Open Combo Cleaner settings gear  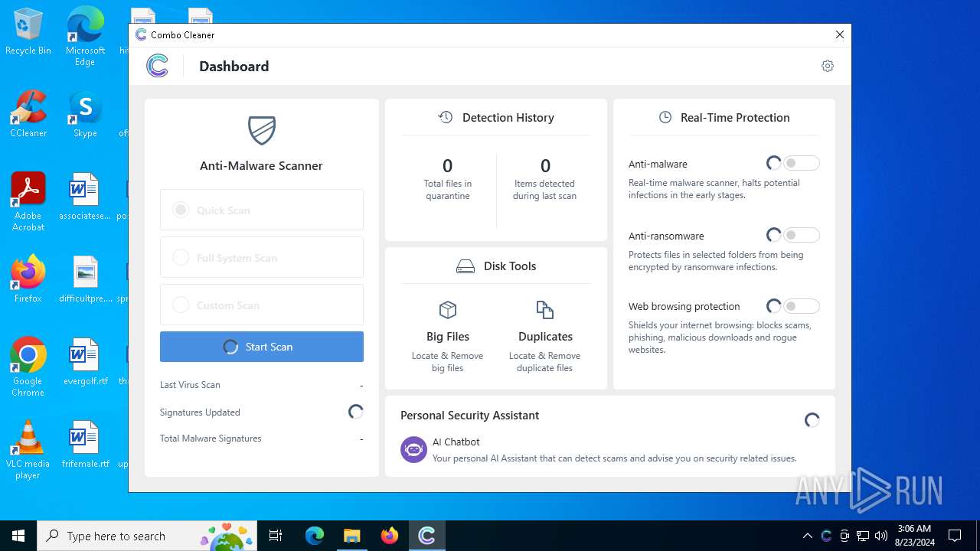(x=828, y=66)
